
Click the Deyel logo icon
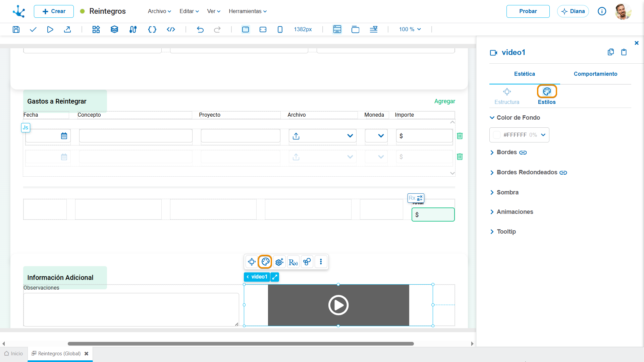click(19, 11)
